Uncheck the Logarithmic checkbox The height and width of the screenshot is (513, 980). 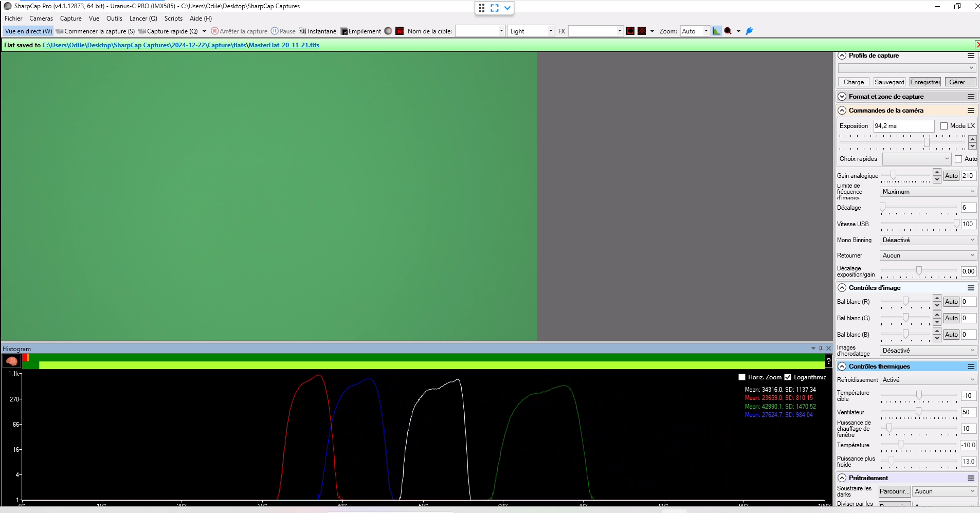pos(788,377)
